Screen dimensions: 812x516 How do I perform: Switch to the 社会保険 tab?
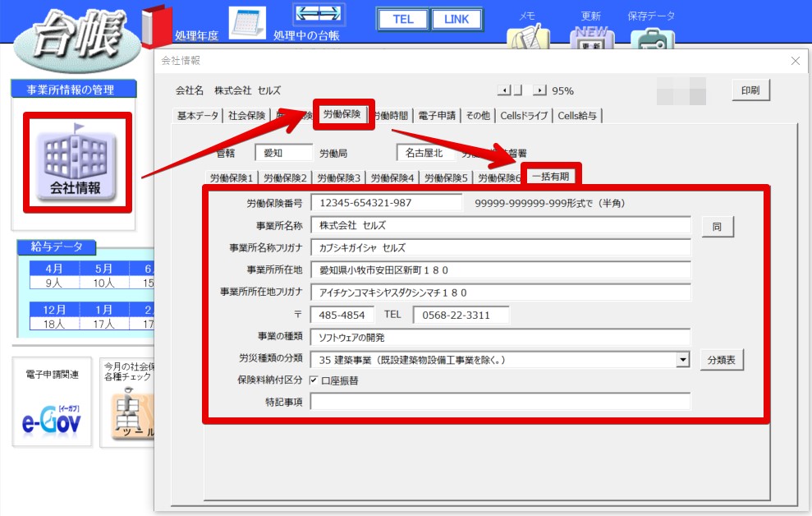click(246, 116)
